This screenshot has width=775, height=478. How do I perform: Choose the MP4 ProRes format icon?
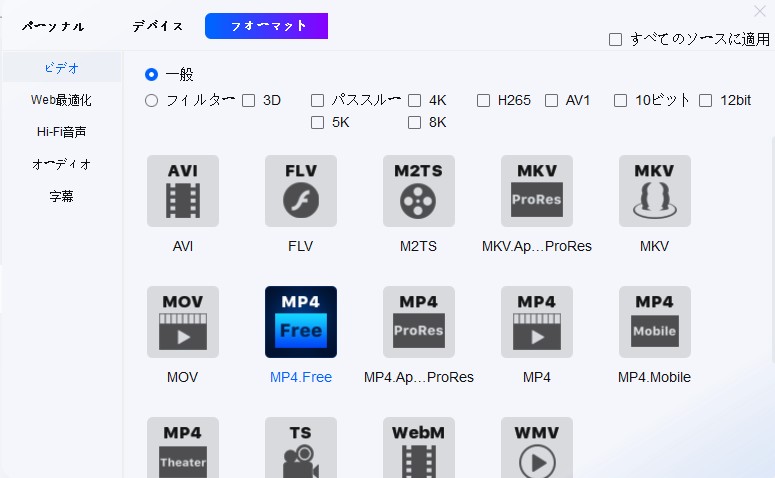click(x=419, y=322)
